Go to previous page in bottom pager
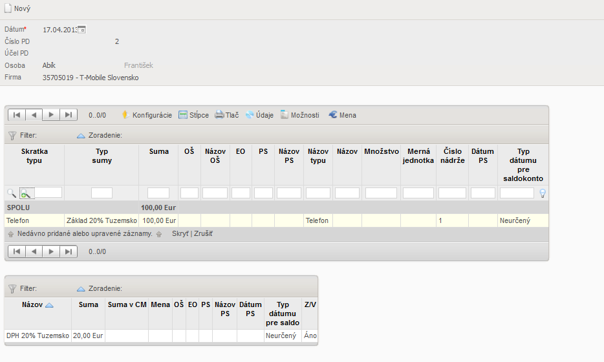The width and height of the screenshot is (604, 362). pyautogui.click(x=34, y=251)
